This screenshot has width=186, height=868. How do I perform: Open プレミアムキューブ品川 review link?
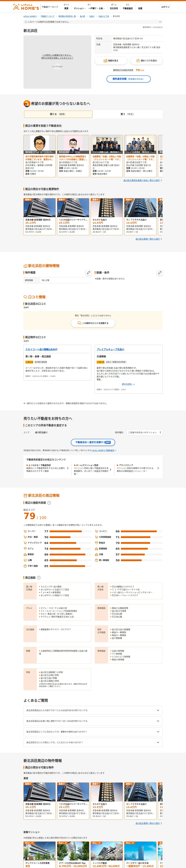coord(110,349)
